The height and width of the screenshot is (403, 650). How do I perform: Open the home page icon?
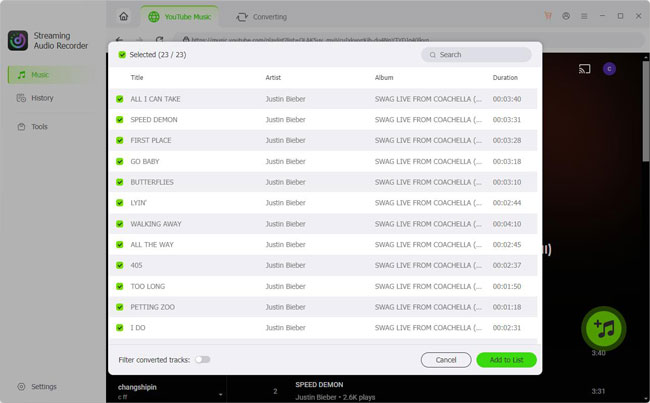point(124,17)
